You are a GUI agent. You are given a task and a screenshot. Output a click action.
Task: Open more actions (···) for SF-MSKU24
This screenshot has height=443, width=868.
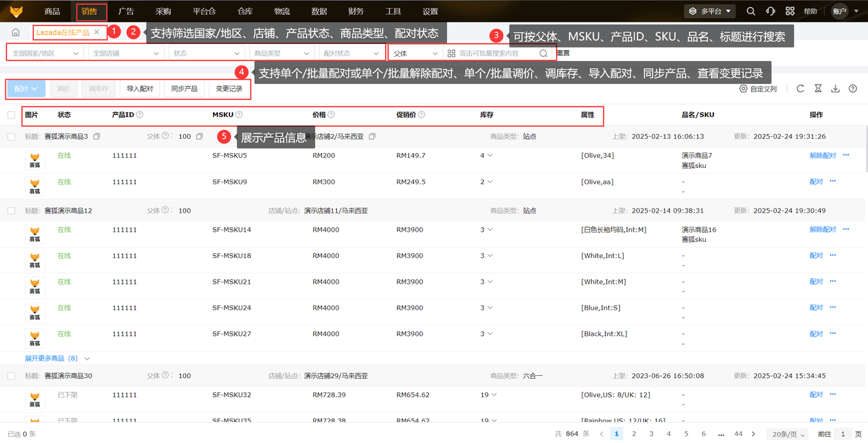point(833,308)
